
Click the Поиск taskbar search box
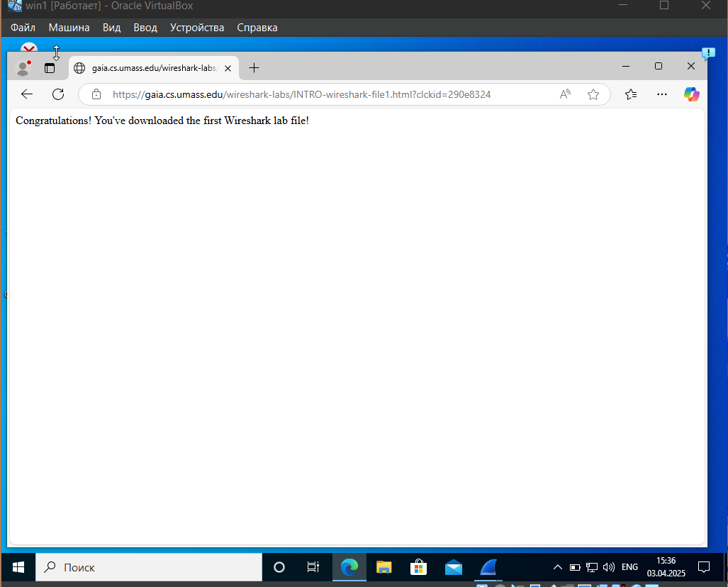[x=149, y=567]
